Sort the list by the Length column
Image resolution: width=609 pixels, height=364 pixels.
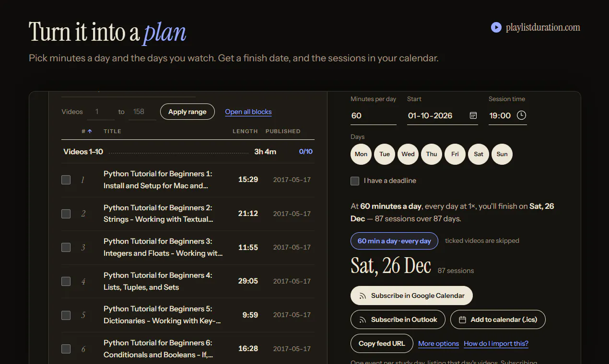pyautogui.click(x=245, y=131)
